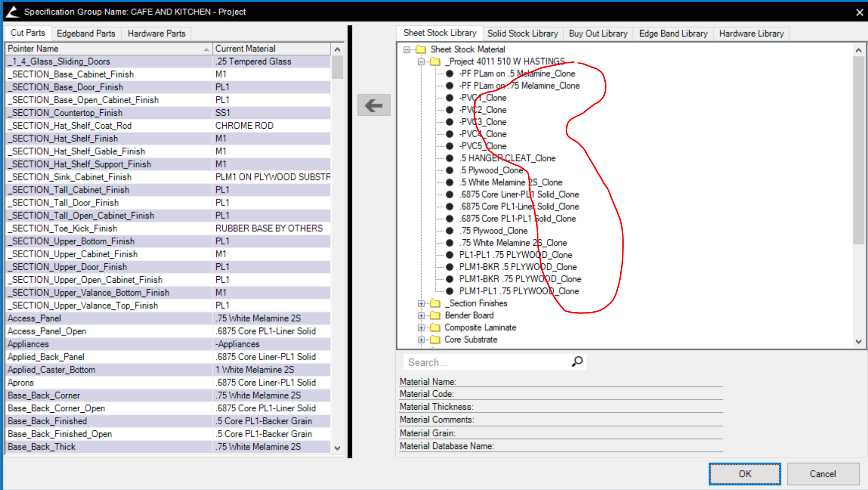Viewport: 868px width, 490px height.
Task: Click the pointer list scroll down arrow
Action: pos(338,448)
